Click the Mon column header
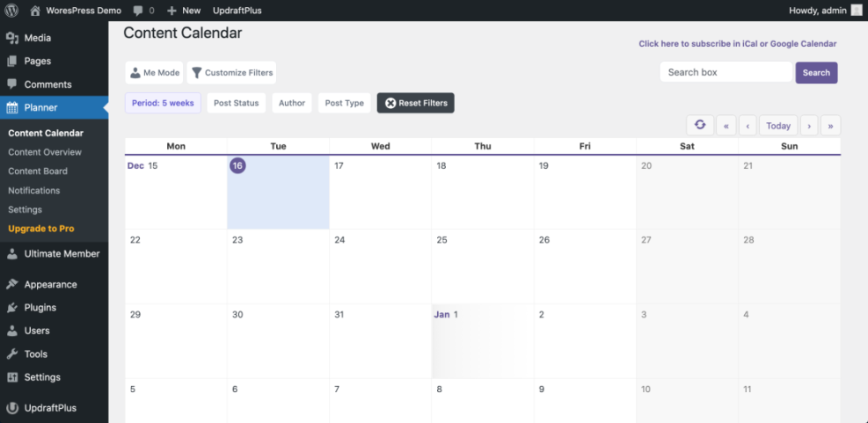Image resolution: width=868 pixels, height=423 pixels. point(176,146)
